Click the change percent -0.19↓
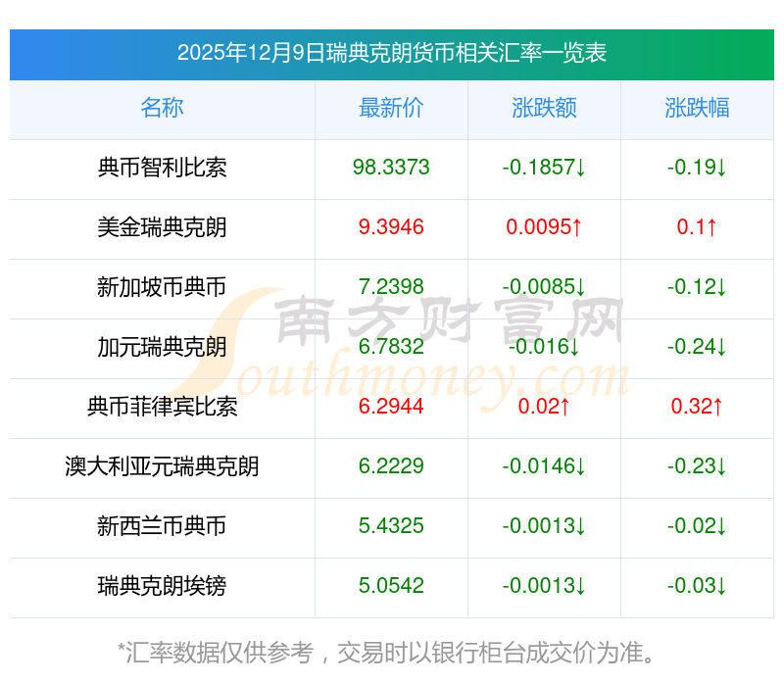 tap(697, 168)
